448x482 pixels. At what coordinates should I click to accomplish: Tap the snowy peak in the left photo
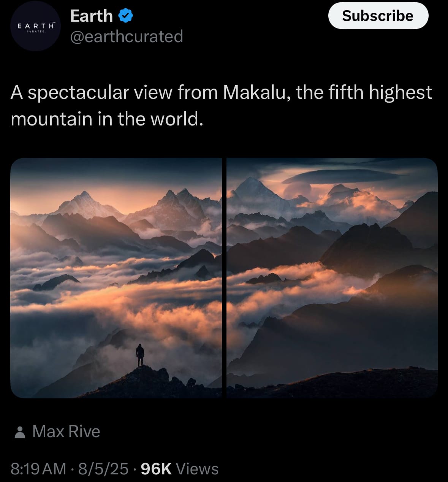[x=84, y=205]
